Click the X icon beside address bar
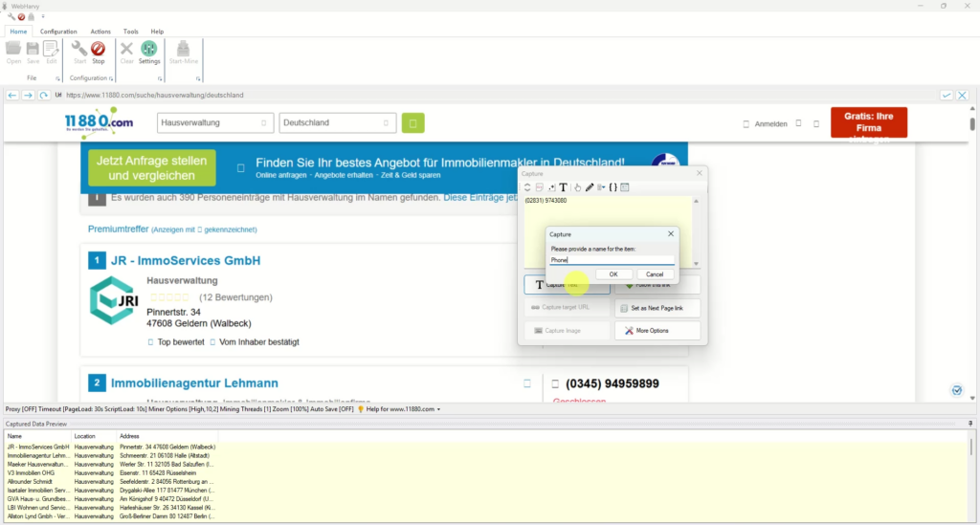Viewport: 980px width, 525px height. (962, 95)
